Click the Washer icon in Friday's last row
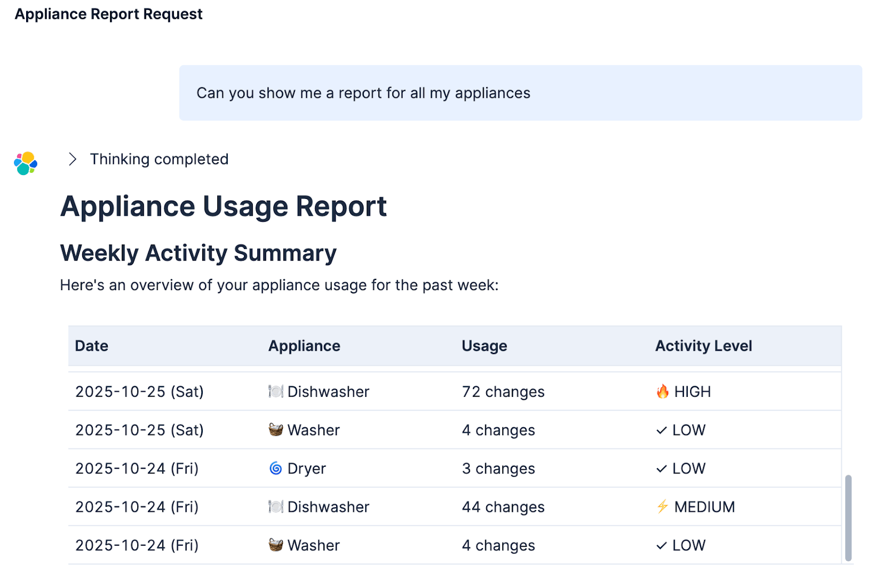Screen dimensions: 889x588 [275, 545]
